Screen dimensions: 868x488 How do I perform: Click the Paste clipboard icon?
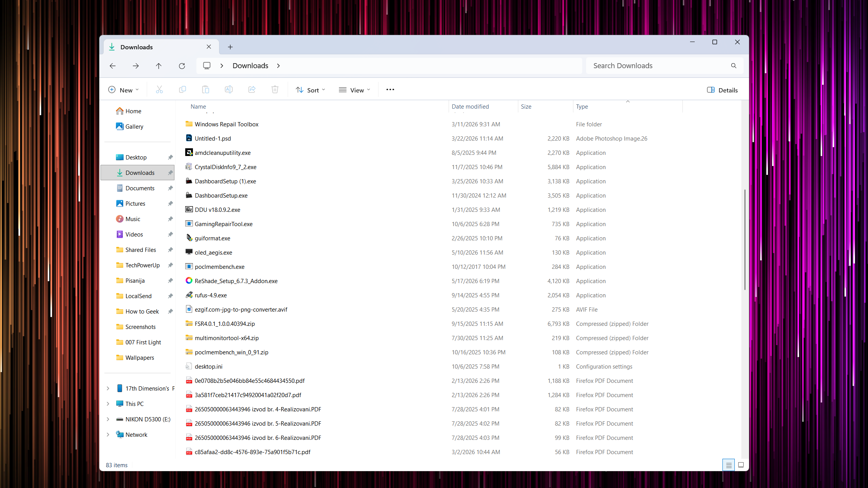[x=206, y=90]
